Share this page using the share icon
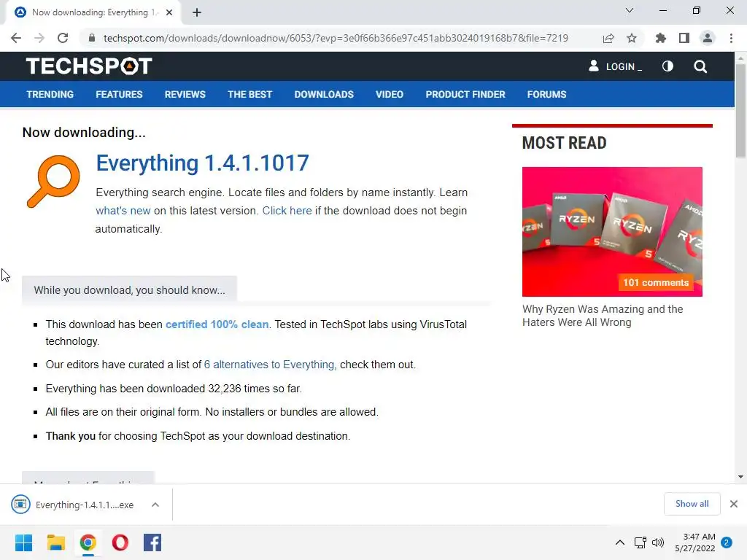The height and width of the screenshot is (560, 747). click(608, 39)
